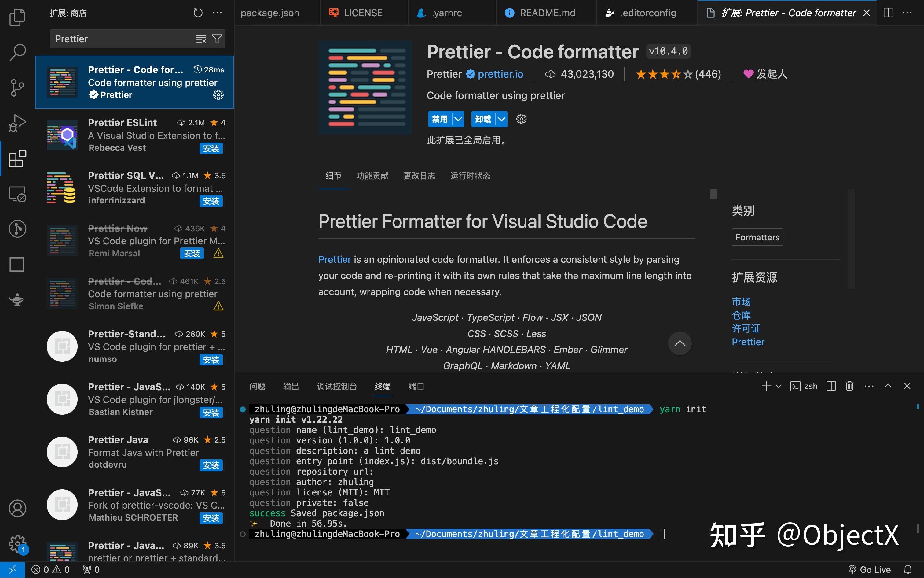
Task: Install Prettier Java extension
Action: (211, 465)
